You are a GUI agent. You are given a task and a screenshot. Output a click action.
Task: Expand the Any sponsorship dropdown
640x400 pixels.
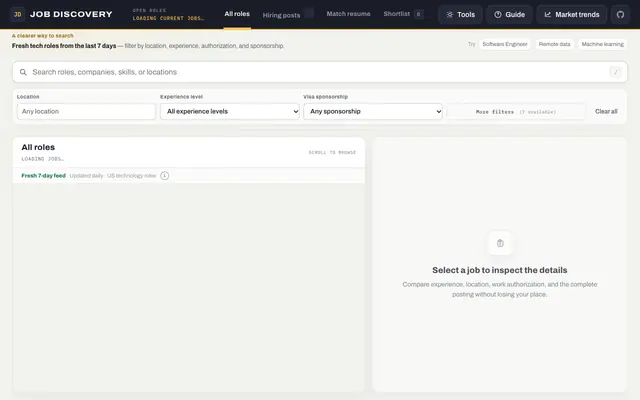coord(373,111)
